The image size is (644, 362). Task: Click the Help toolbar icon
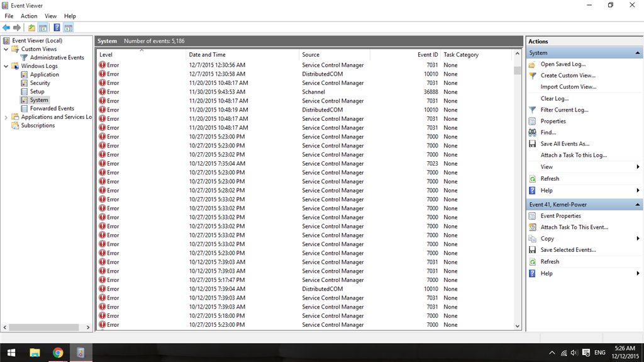point(57,28)
